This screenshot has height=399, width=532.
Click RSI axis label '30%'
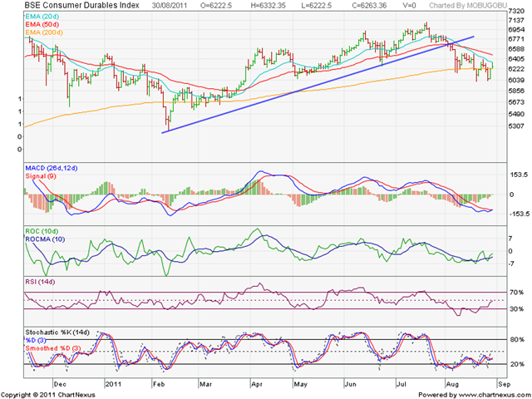516,309
